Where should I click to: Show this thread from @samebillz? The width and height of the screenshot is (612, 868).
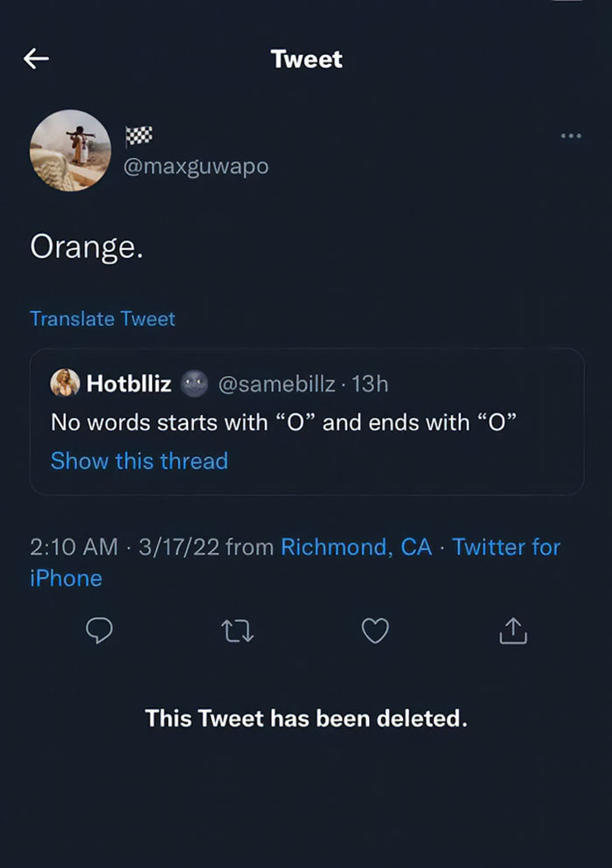[x=138, y=461]
